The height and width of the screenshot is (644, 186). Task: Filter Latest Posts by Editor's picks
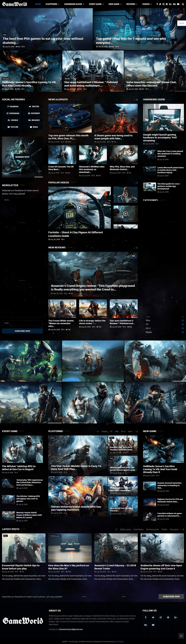[125, 530]
